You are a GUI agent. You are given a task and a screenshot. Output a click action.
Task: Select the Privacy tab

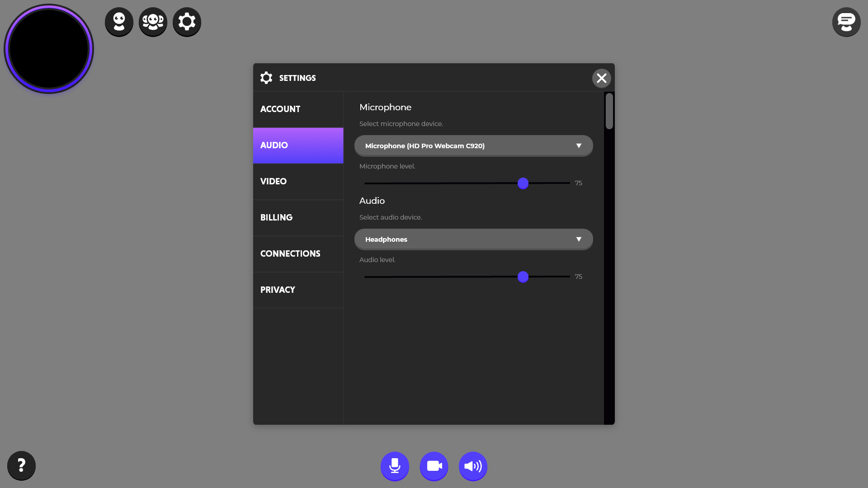(x=298, y=290)
